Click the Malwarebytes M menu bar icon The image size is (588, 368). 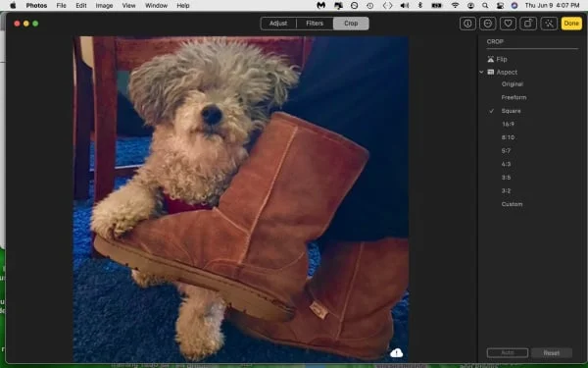point(321,5)
